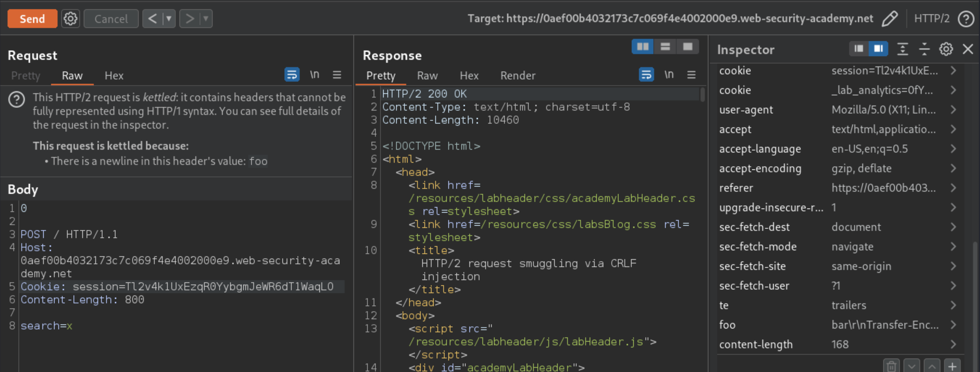Click kettled request info question mark icon

(17, 100)
